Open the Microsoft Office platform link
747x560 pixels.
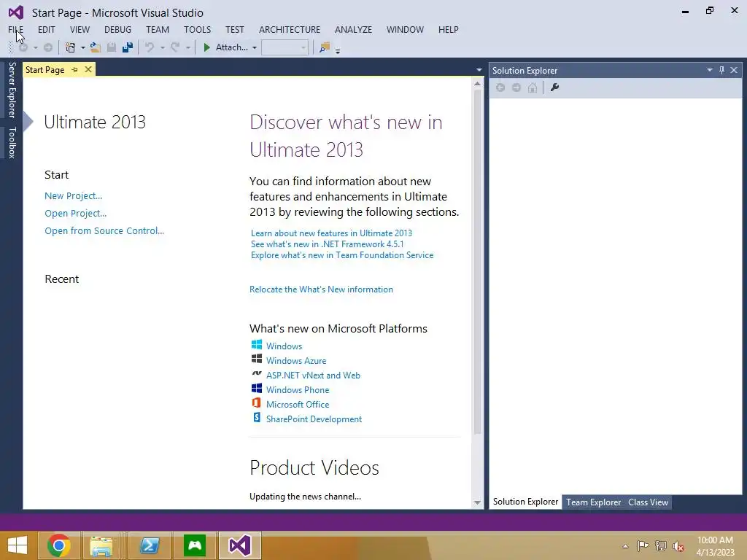298,404
